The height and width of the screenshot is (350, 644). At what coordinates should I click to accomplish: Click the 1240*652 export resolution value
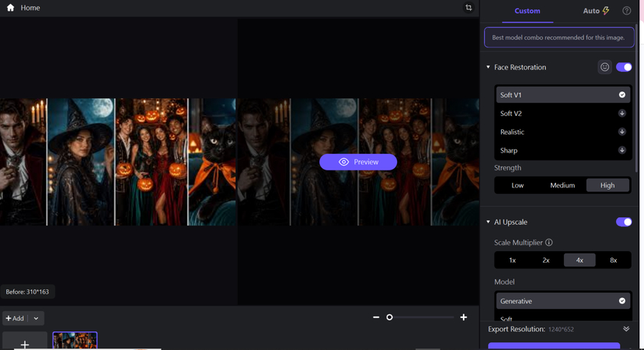(561, 330)
